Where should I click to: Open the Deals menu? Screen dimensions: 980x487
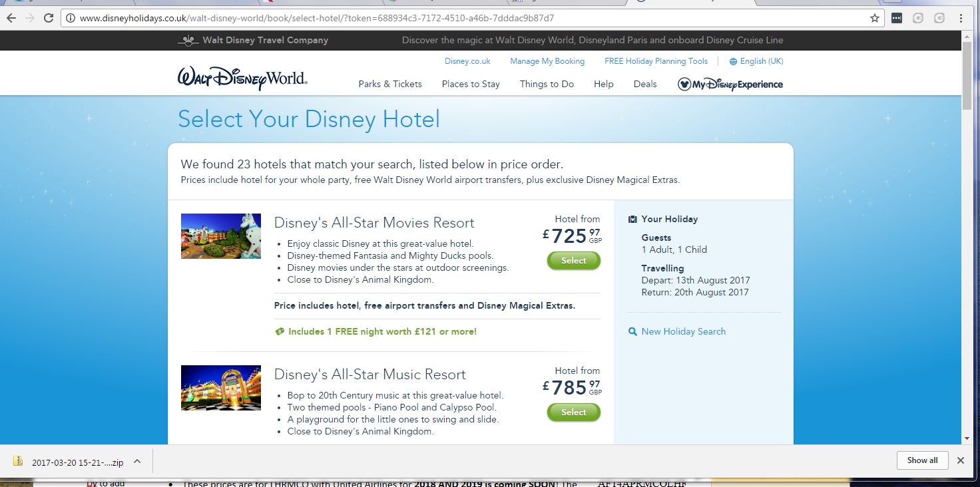(x=645, y=84)
